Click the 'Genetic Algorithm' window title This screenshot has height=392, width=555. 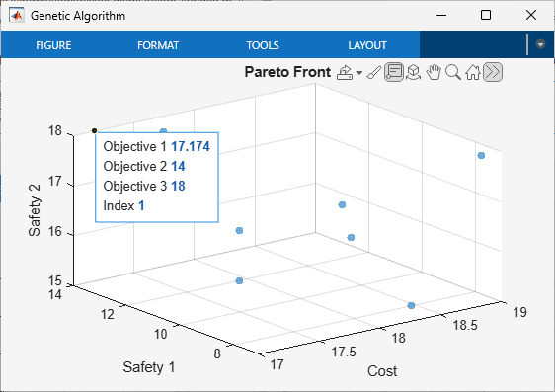(x=78, y=16)
